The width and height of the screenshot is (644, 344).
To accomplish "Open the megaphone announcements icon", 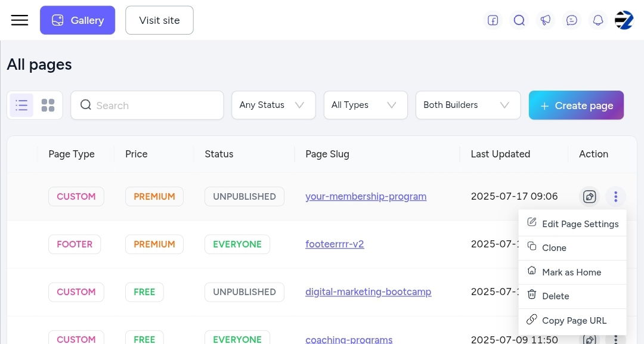I will [546, 20].
